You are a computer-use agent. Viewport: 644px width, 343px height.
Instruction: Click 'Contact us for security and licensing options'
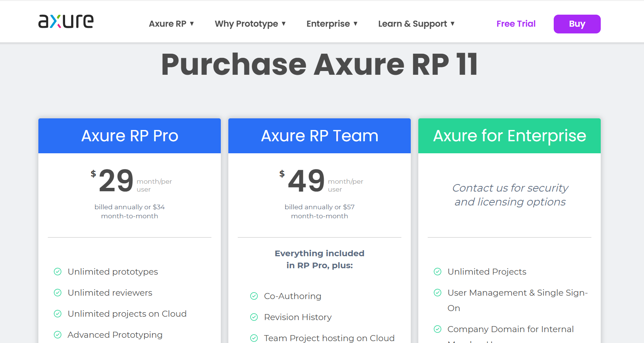pyautogui.click(x=510, y=195)
